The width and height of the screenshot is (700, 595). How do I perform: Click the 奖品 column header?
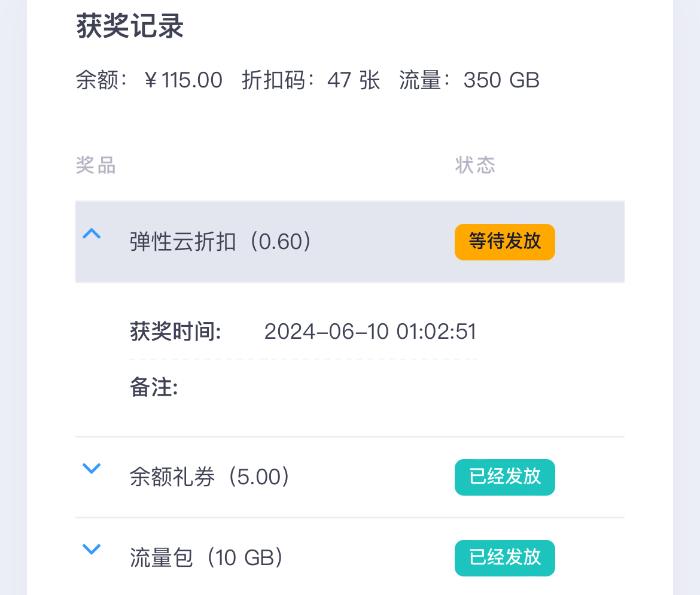(x=96, y=166)
